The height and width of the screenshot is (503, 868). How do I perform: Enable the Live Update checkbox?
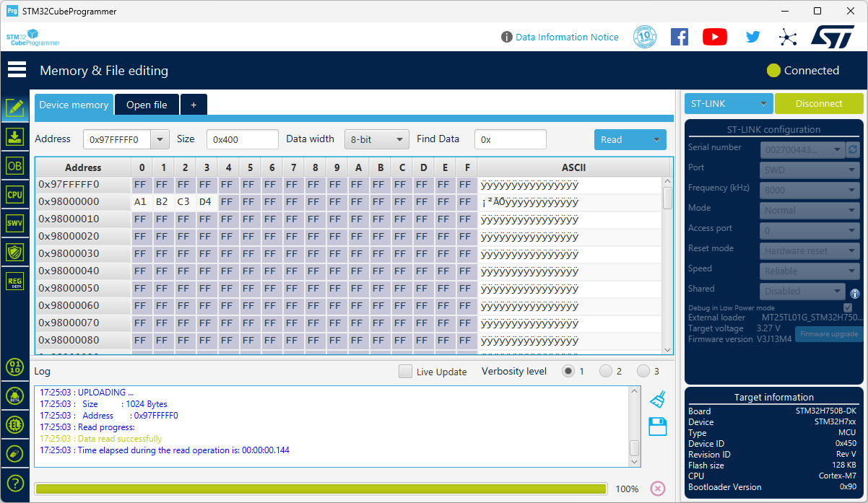pos(405,371)
